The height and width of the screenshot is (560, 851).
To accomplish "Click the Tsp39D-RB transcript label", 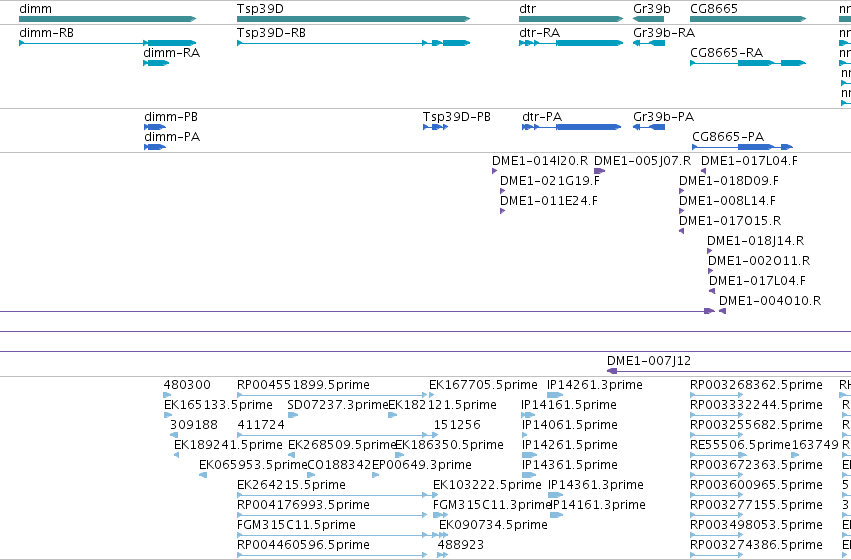I will (x=271, y=33).
